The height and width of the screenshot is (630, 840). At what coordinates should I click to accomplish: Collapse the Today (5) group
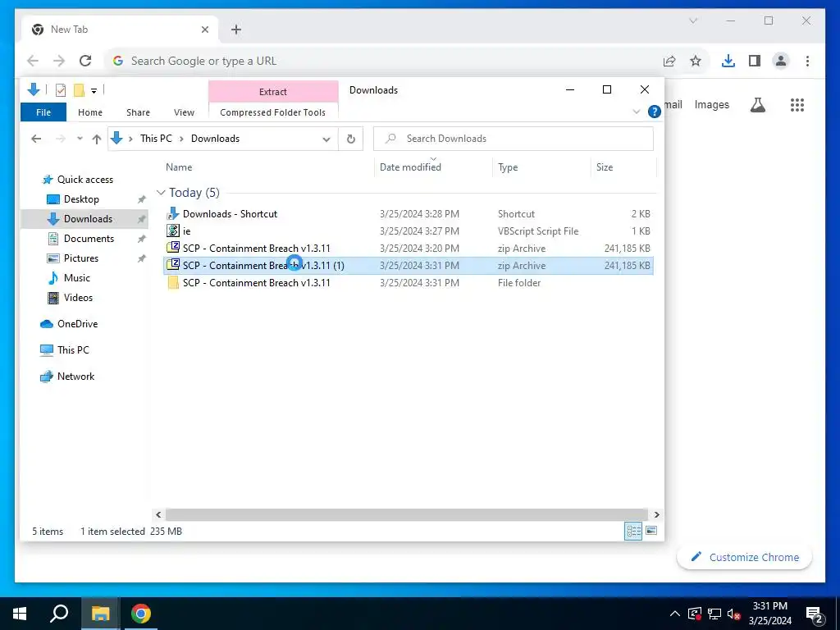[x=161, y=192]
